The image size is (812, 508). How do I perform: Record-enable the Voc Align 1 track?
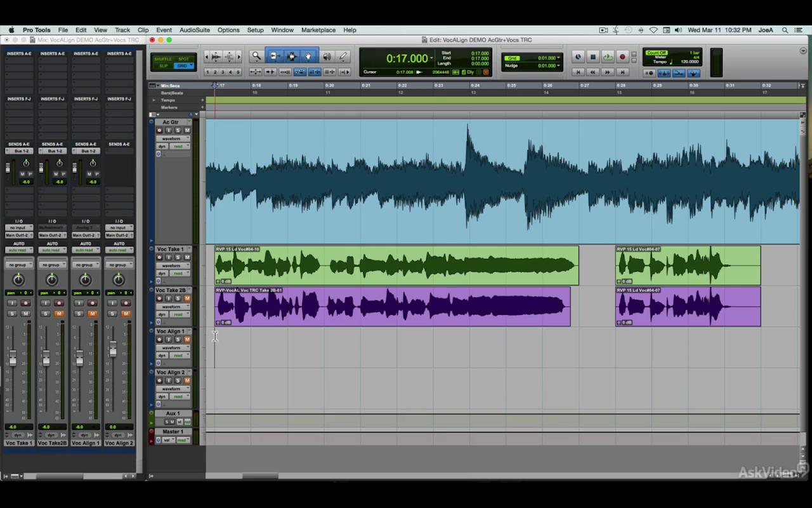[160, 340]
